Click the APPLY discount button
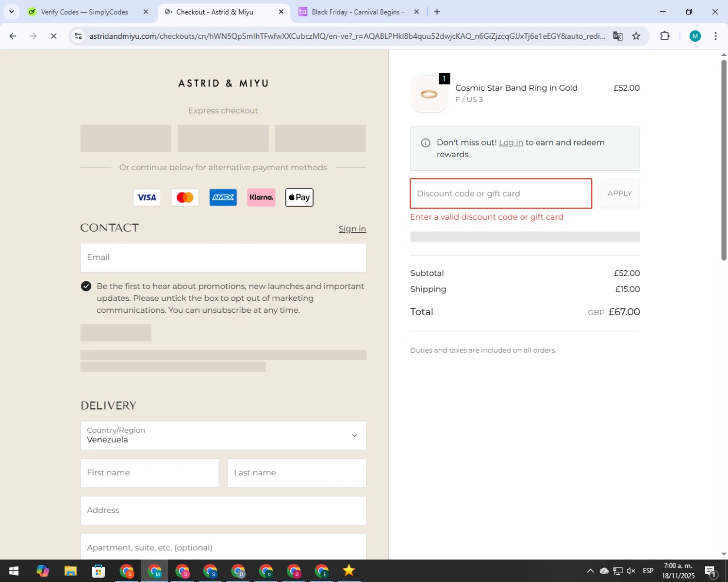This screenshot has width=728, height=582. click(x=620, y=194)
